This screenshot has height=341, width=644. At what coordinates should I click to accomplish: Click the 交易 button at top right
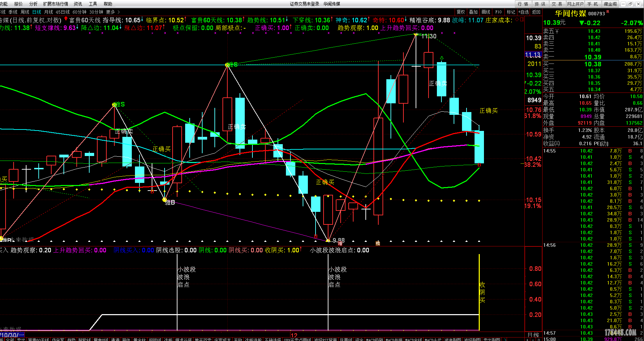tap(557, 4)
